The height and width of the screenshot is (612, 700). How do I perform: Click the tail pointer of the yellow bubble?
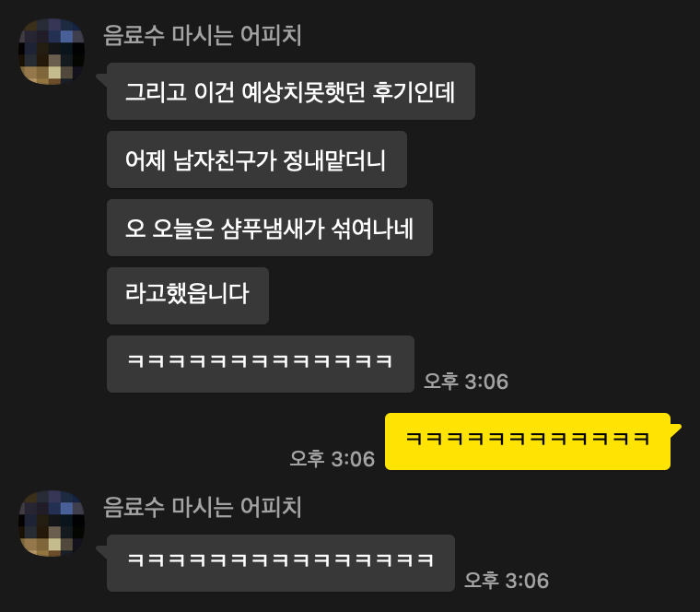click(676, 430)
